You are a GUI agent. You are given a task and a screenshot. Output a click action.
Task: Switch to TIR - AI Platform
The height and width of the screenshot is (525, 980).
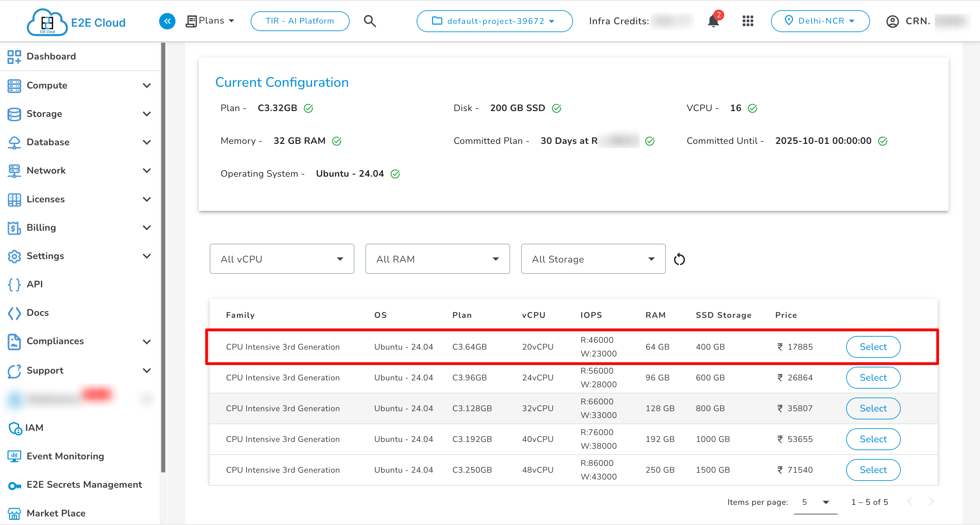point(300,21)
